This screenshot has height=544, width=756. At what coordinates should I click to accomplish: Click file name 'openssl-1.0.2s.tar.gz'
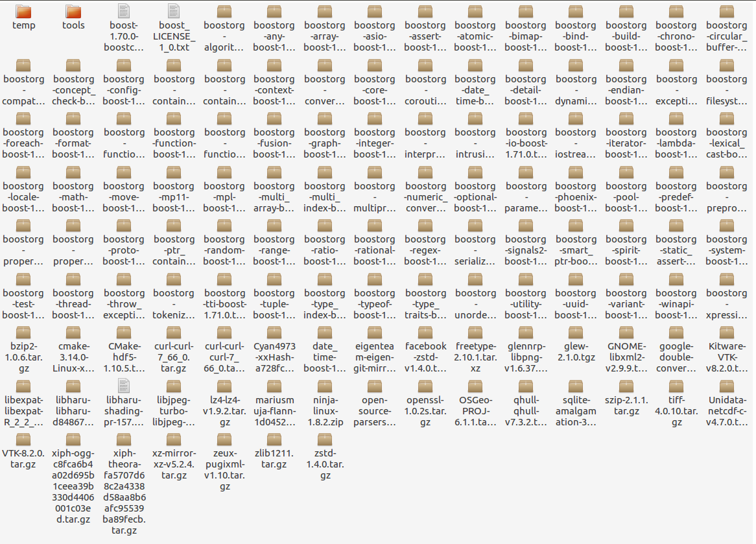click(x=425, y=411)
